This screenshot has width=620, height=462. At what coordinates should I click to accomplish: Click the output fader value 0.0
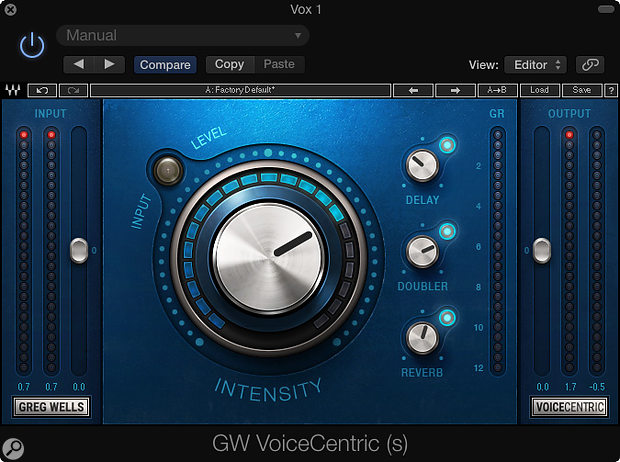click(x=542, y=387)
